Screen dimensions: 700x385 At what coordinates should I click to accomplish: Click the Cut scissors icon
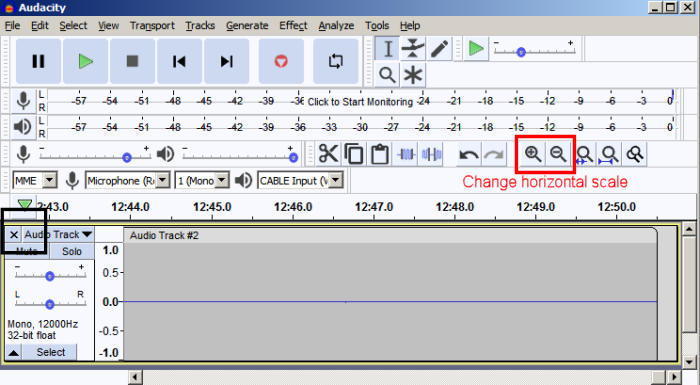tap(328, 155)
